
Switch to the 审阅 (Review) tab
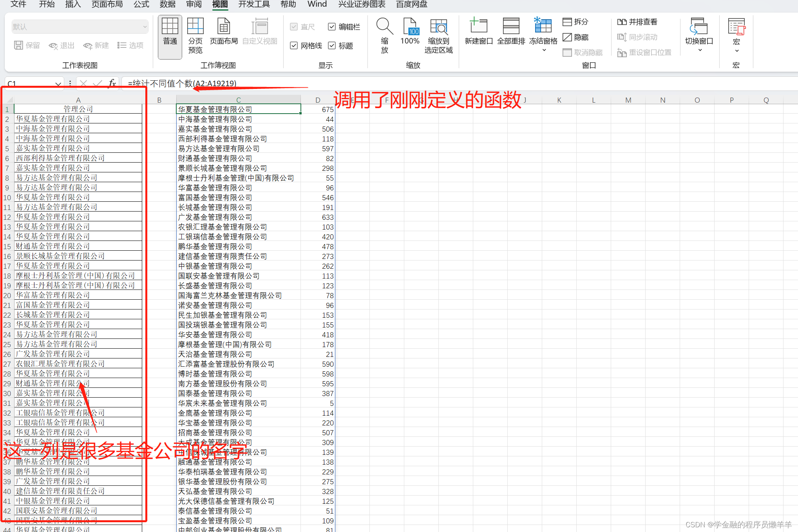pyautogui.click(x=194, y=4)
